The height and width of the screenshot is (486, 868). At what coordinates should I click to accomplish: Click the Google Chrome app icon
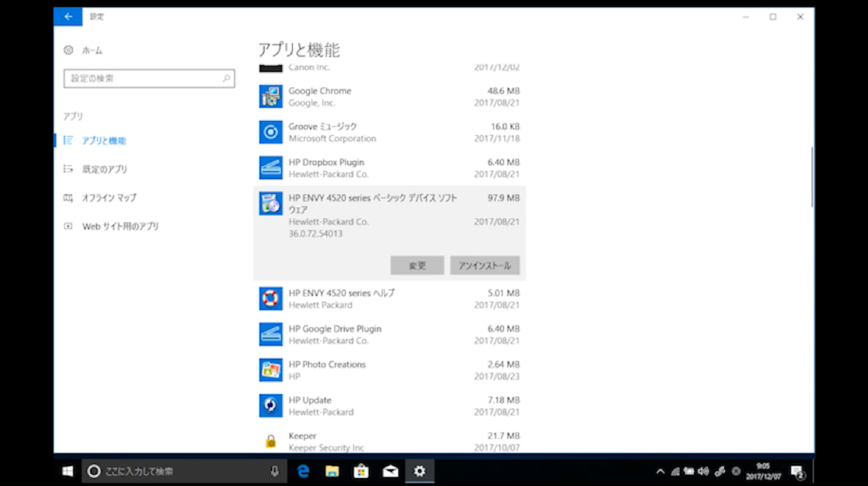point(270,96)
